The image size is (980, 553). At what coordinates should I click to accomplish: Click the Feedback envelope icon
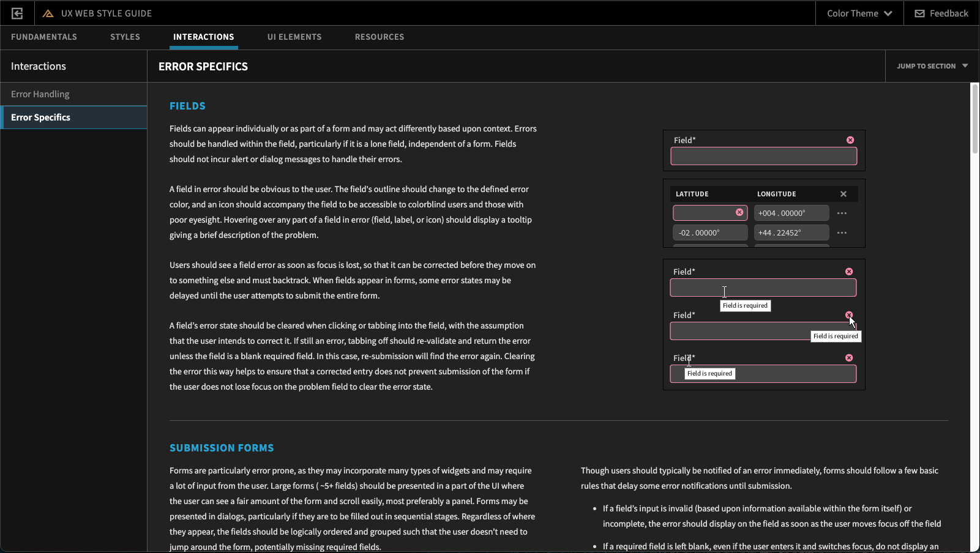[x=919, y=13]
